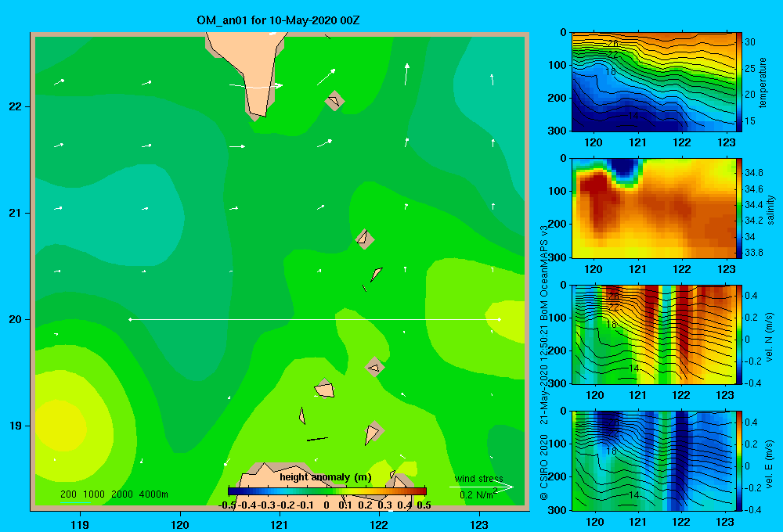
Task: Click the 'vel. E (m/s)' vertical label
Action: 770,462
